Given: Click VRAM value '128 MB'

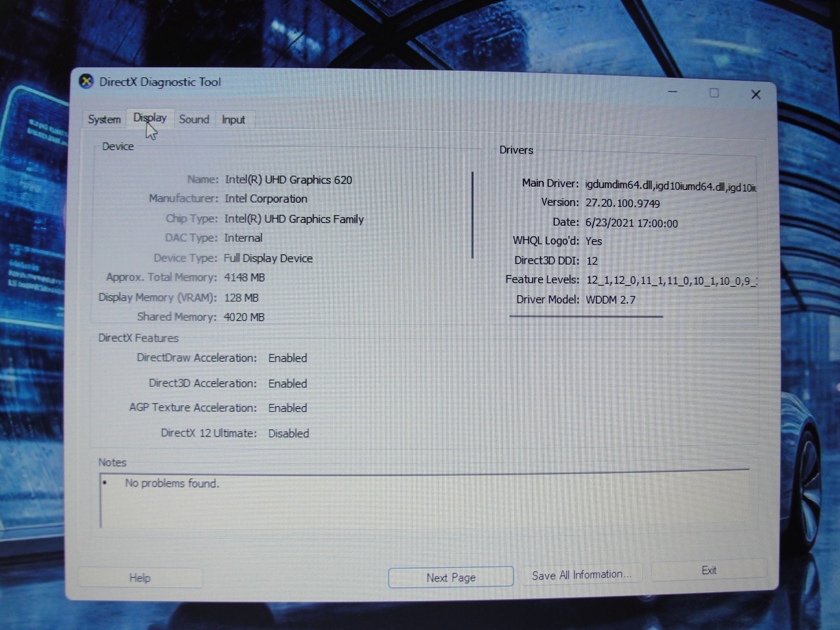Looking at the screenshot, I should pos(241,298).
